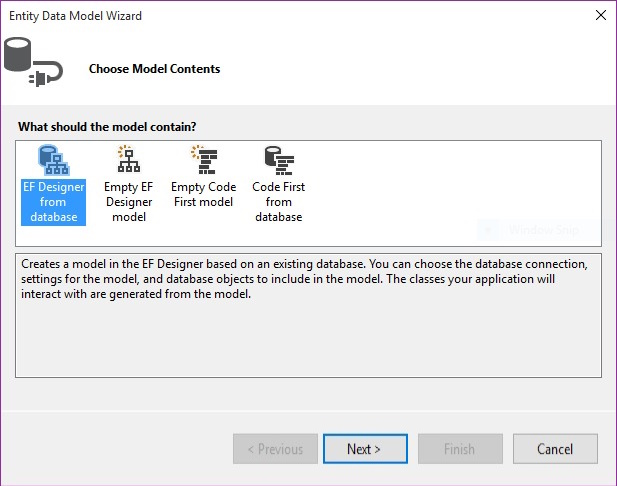
Task: Click the disabled Finish button
Action: (x=460, y=449)
